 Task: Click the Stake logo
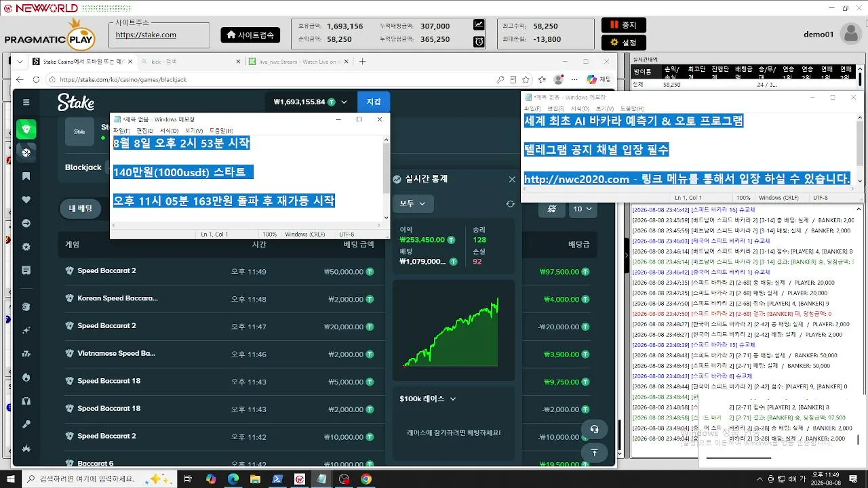[75, 102]
